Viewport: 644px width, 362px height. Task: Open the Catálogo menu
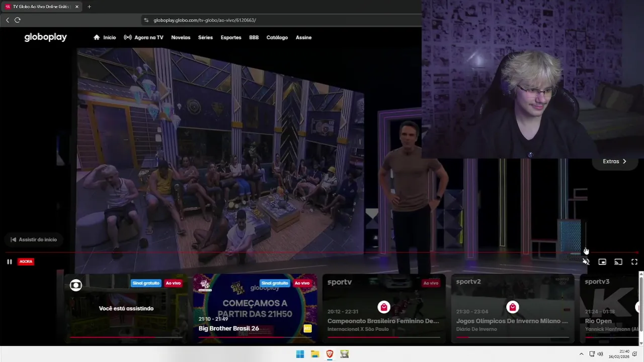tap(277, 37)
